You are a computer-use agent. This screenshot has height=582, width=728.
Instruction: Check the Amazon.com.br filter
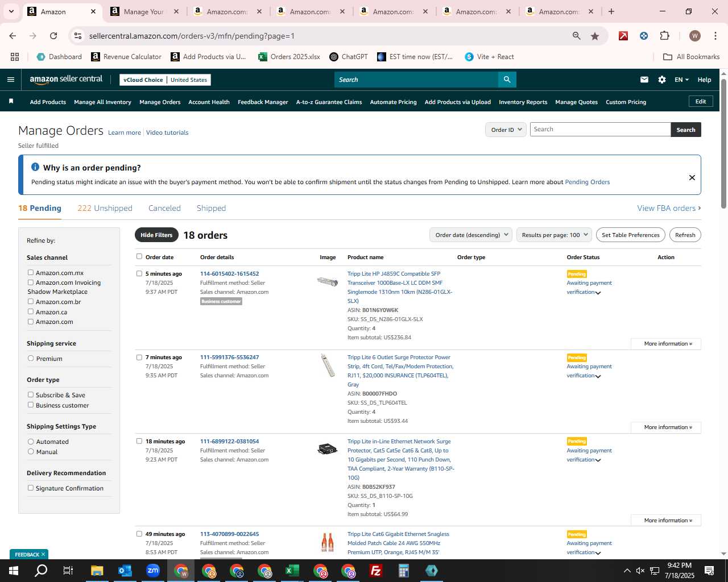[x=31, y=302]
